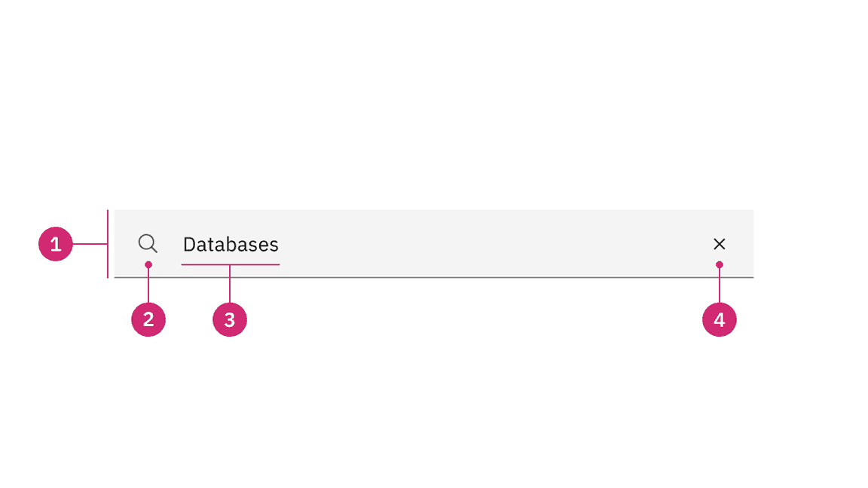
Task: Select annotation badge number 4
Action: click(x=720, y=319)
